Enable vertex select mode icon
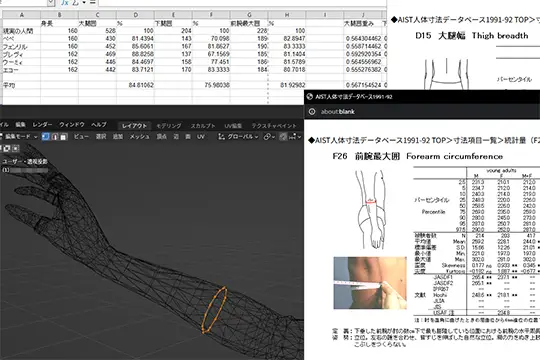This screenshot has height=360, width=540. point(45,137)
